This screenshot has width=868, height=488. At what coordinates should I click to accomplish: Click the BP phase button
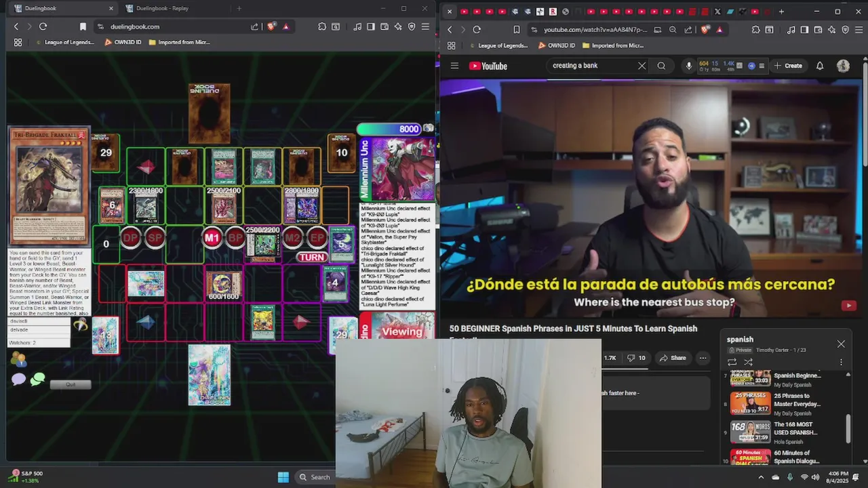pyautogui.click(x=235, y=237)
